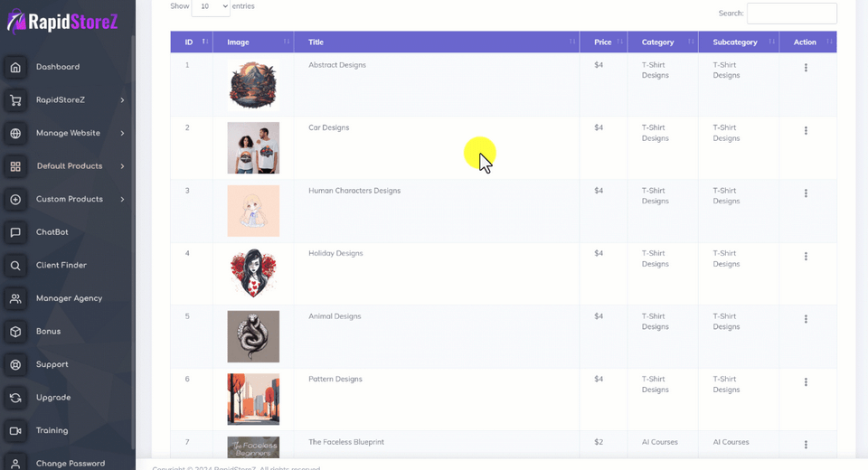Click the '$2' price cell

[x=599, y=442]
